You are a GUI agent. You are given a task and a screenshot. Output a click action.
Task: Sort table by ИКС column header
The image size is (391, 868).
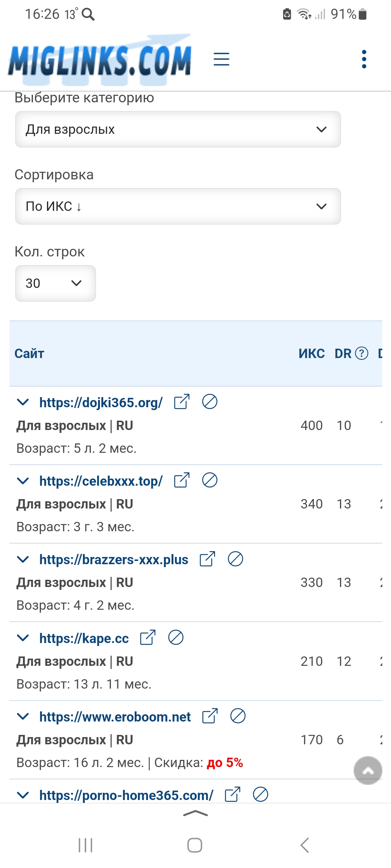[x=311, y=353]
